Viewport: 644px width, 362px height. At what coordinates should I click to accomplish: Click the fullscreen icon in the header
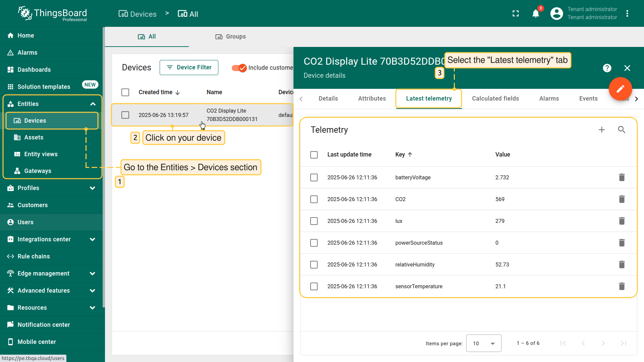click(x=516, y=13)
